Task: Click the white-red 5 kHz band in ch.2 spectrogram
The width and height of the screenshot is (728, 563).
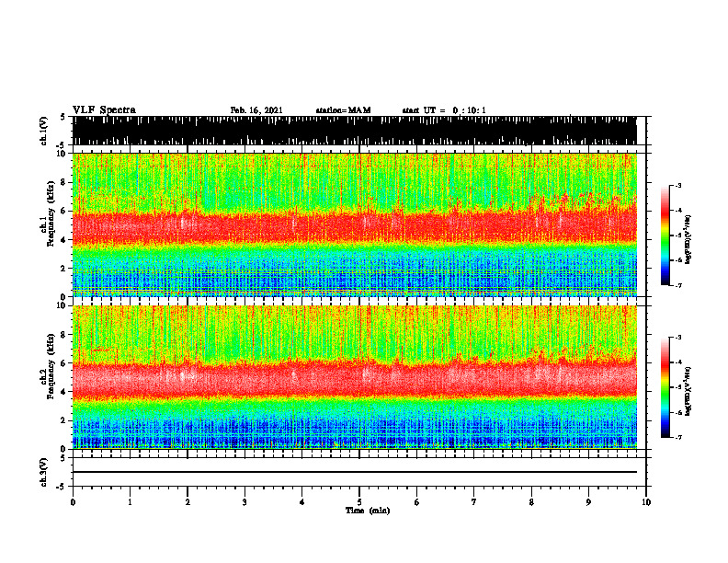Action: tap(354, 380)
